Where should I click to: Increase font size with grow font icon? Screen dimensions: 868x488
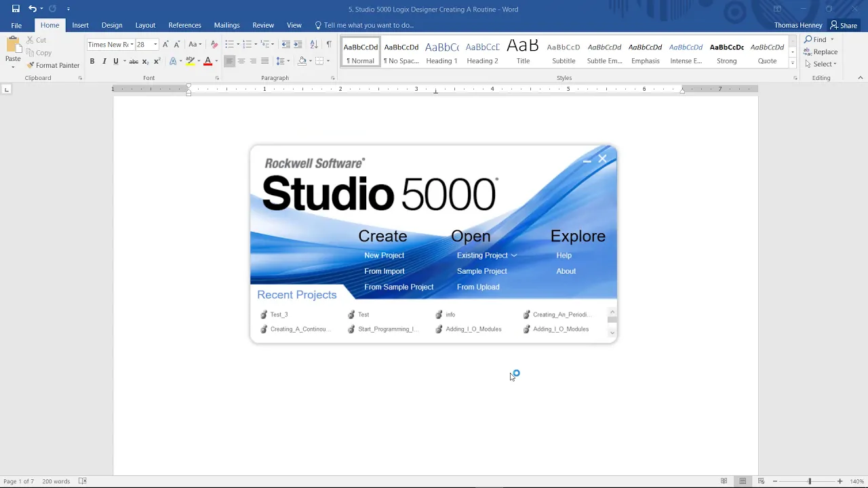pyautogui.click(x=165, y=45)
